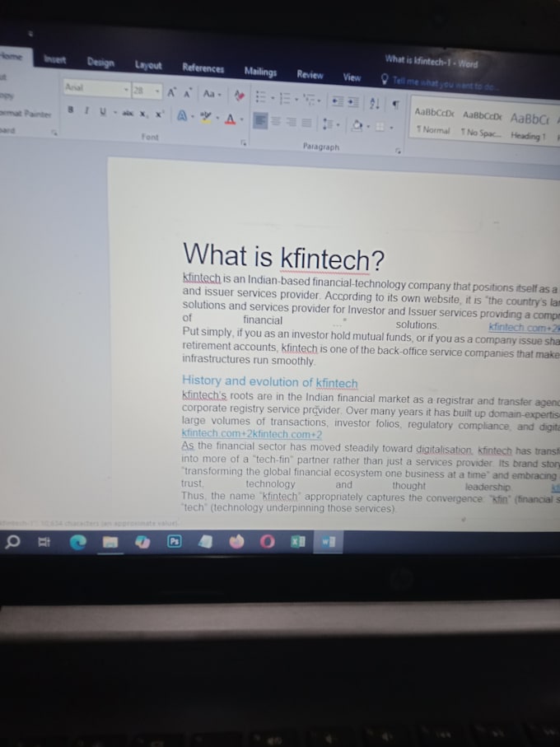The height and width of the screenshot is (747, 560).
Task: Center align the paragraph
Action: click(x=276, y=122)
